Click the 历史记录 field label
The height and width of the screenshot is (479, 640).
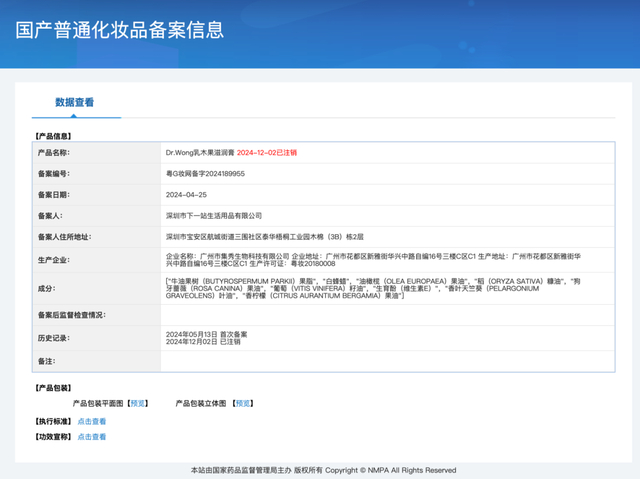point(54,338)
